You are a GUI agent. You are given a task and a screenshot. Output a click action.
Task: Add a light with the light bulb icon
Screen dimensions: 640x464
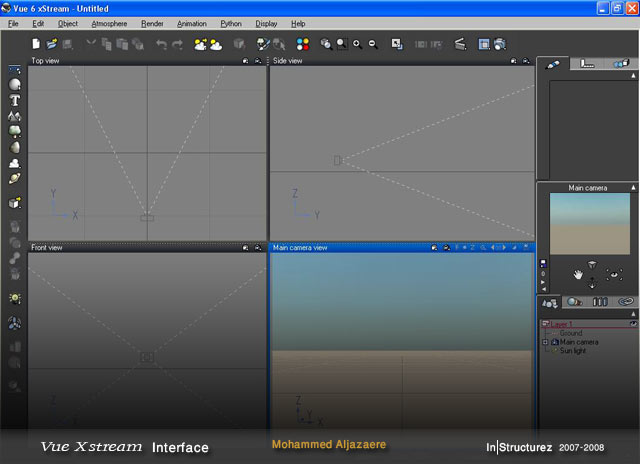[15, 299]
